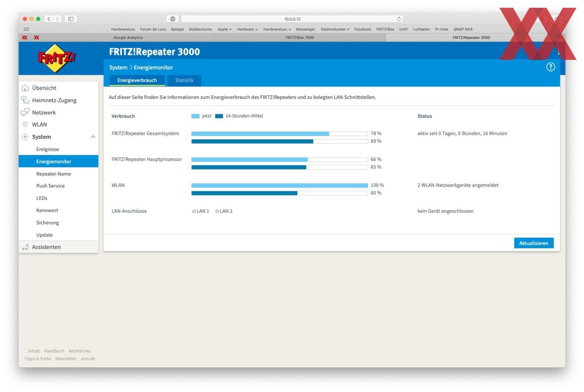
Task: Click the System breadcrumb link
Action: 118,67
